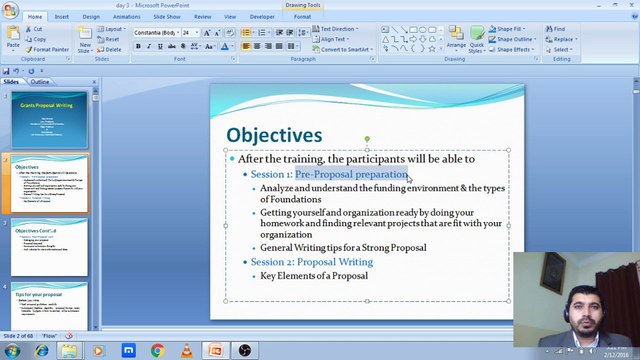This screenshot has width=640, height=360.
Task: Open the Animations tab
Action: pos(127,17)
